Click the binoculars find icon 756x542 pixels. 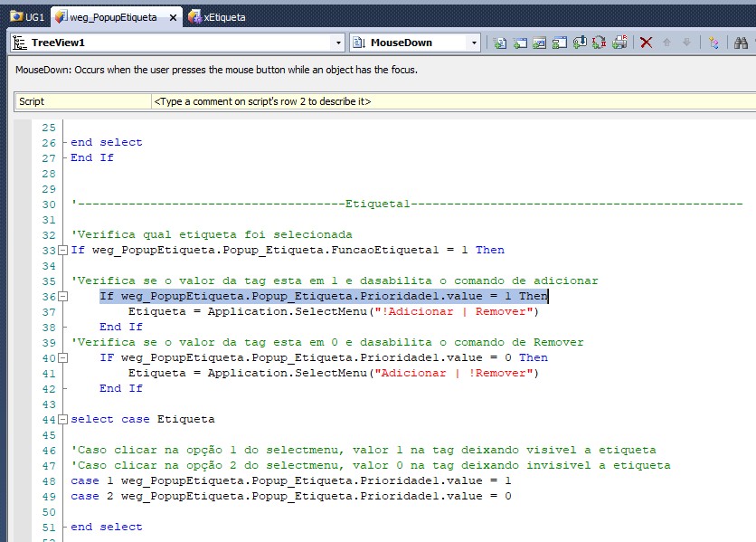coord(741,43)
